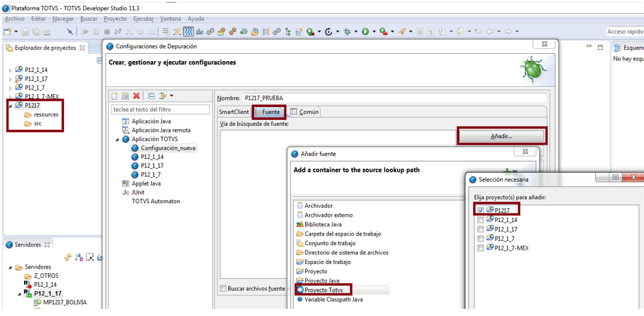
Task: Switch to the SmartClient tab
Action: [234, 112]
